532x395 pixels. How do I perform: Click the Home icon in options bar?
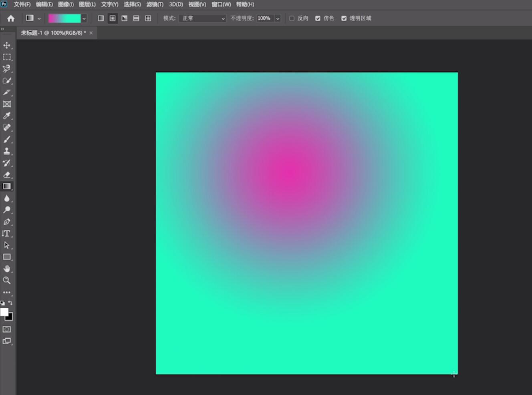[11, 18]
